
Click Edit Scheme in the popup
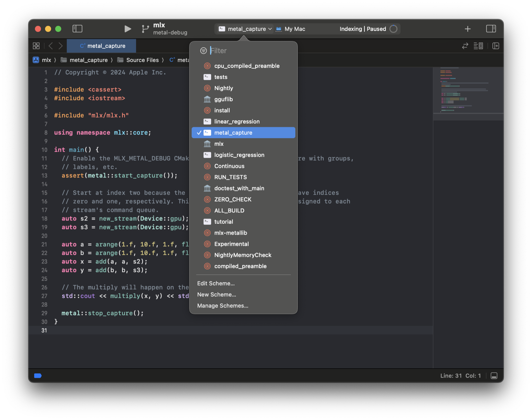click(x=216, y=283)
